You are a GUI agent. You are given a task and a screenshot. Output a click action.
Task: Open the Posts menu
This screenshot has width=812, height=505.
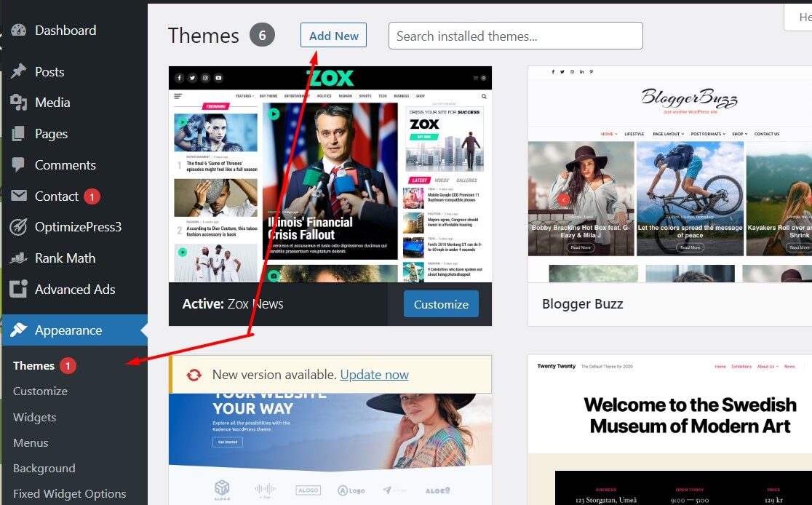click(x=49, y=71)
